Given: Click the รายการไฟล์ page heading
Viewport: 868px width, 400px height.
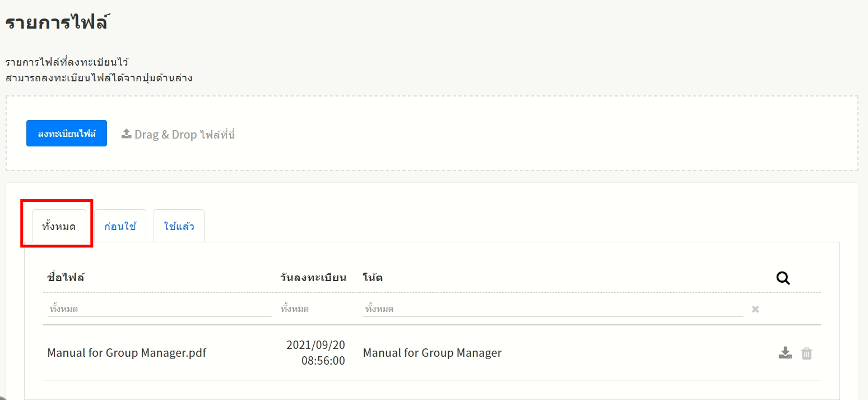Looking at the screenshot, I should coord(57,23).
